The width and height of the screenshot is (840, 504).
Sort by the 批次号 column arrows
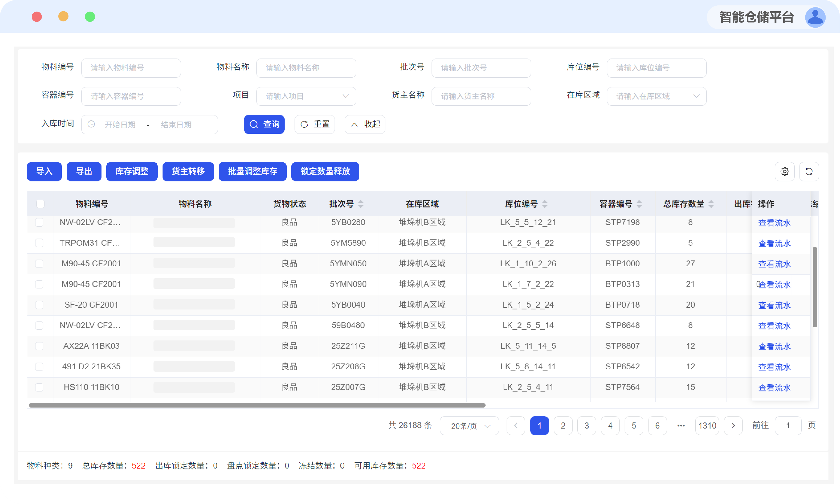tap(361, 204)
